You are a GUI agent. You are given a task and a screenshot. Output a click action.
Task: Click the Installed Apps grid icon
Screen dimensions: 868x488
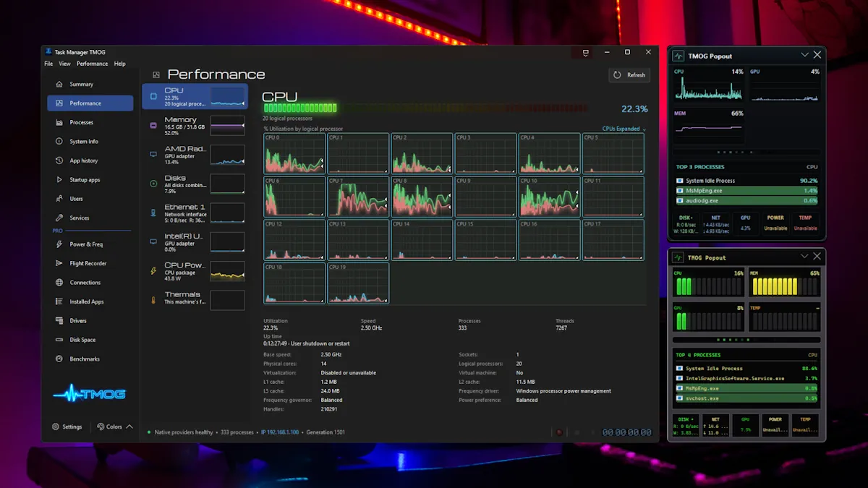(x=59, y=301)
